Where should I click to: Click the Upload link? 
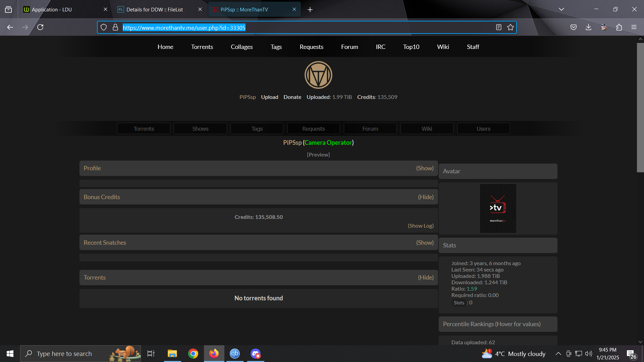point(270,97)
